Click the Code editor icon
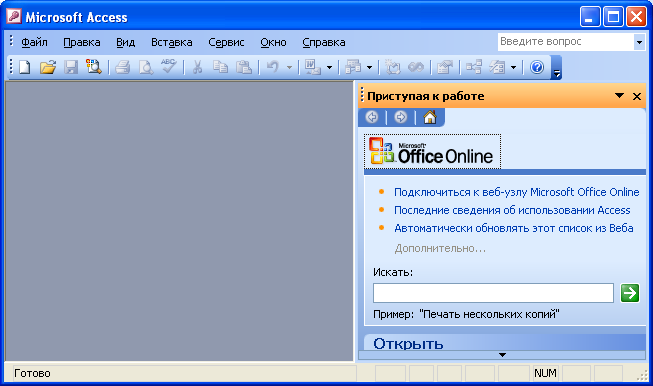This screenshot has width=653, height=386. (x=392, y=67)
